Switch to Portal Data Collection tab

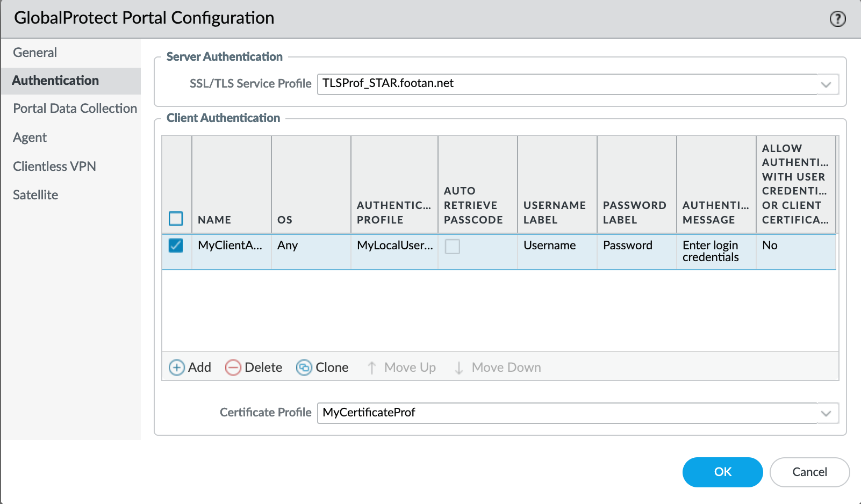click(71, 109)
